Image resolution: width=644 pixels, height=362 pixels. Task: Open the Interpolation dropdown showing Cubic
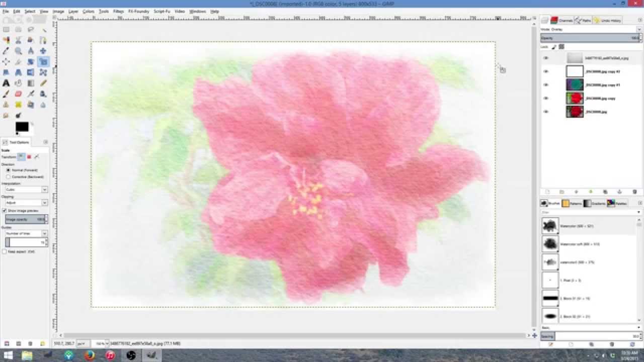click(x=25, y=190)
